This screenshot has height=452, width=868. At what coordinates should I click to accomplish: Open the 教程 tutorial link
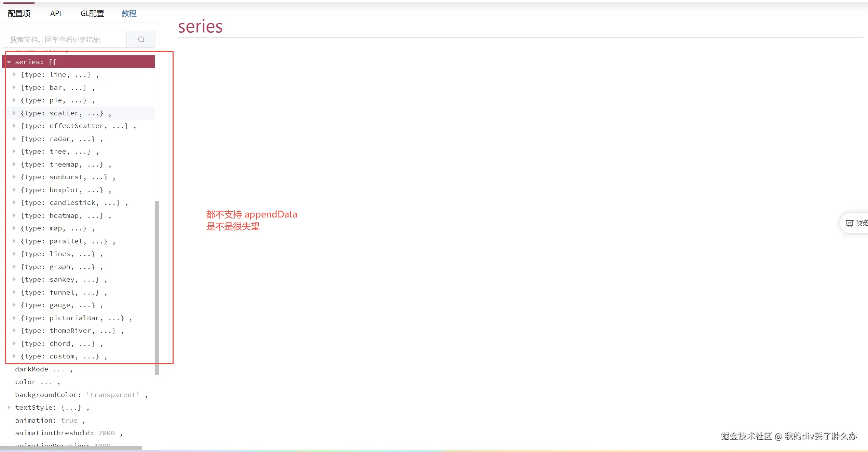(x=129, y=14)
